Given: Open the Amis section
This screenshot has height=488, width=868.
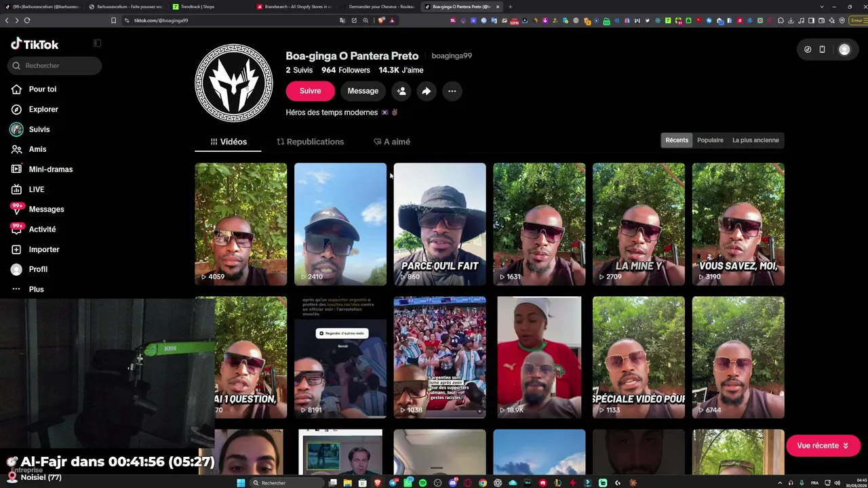Looking at the screenshot, I should (37, 149).
